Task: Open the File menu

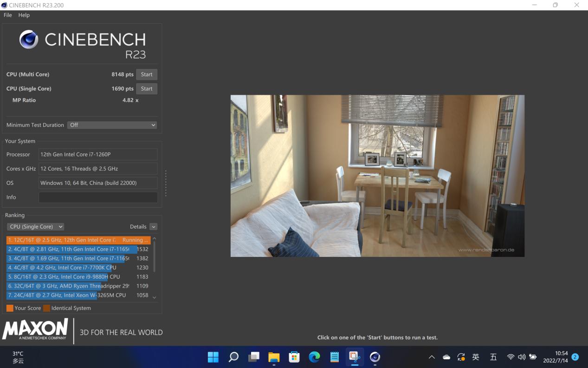Action: click(8, 15)
